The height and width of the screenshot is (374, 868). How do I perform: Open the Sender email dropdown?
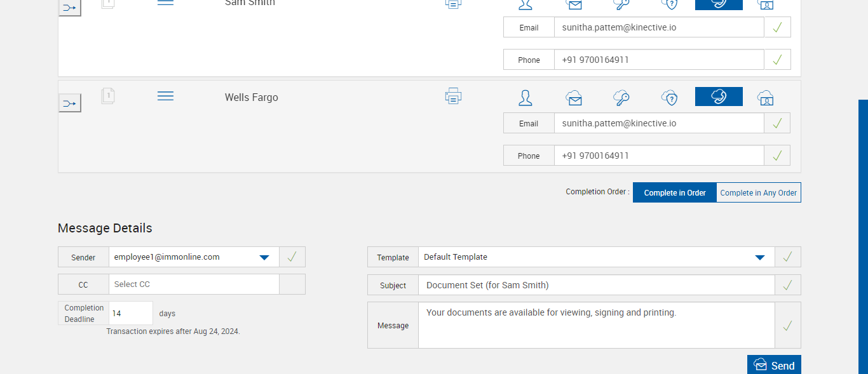point(264,257)
